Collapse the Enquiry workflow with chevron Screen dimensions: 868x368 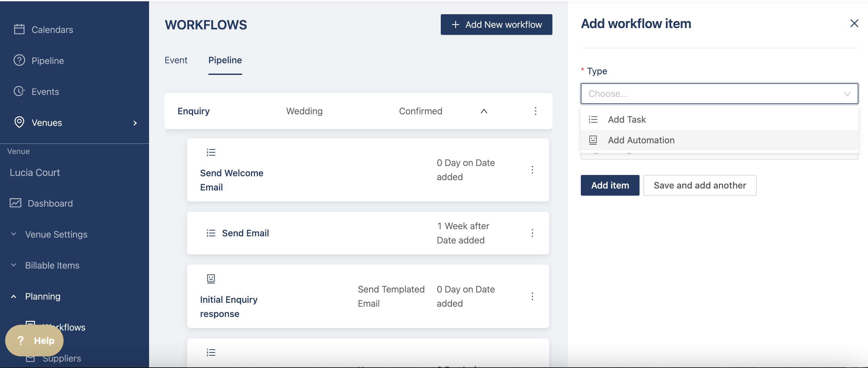(484, 111)
